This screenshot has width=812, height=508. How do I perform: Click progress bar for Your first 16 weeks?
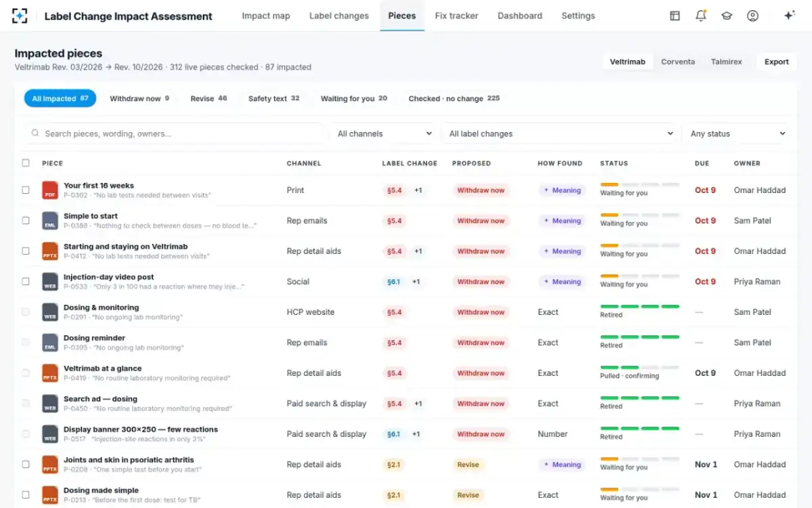pyautogui.click(x=639, y=185)
